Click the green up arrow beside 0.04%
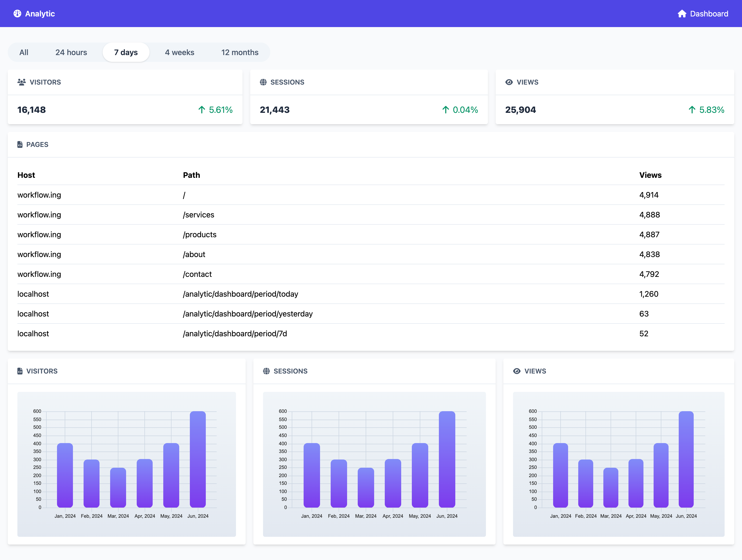This screenshot has height=560, width=742. click(445, 110)
